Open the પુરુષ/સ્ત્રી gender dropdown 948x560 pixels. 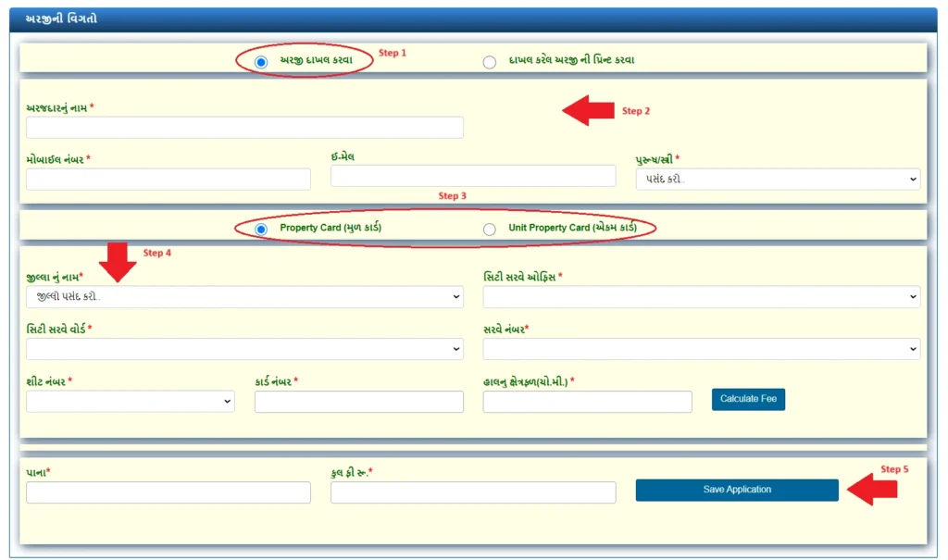(778, 179)
